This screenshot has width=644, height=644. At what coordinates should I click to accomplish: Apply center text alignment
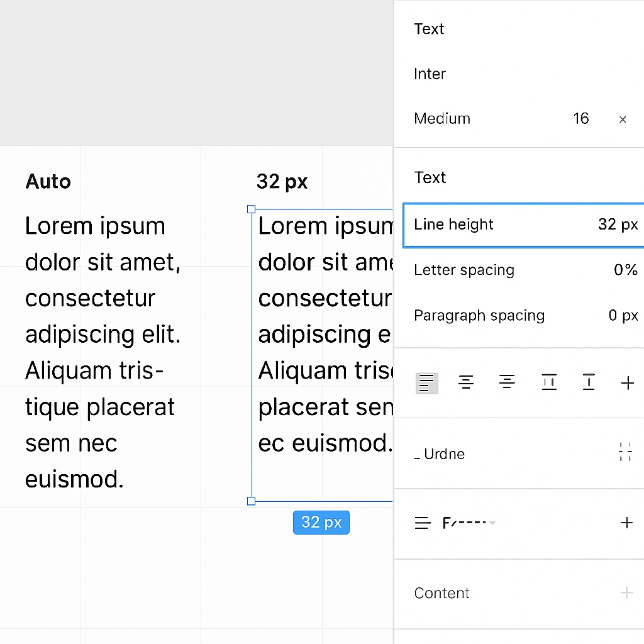(x=466, y=382)
